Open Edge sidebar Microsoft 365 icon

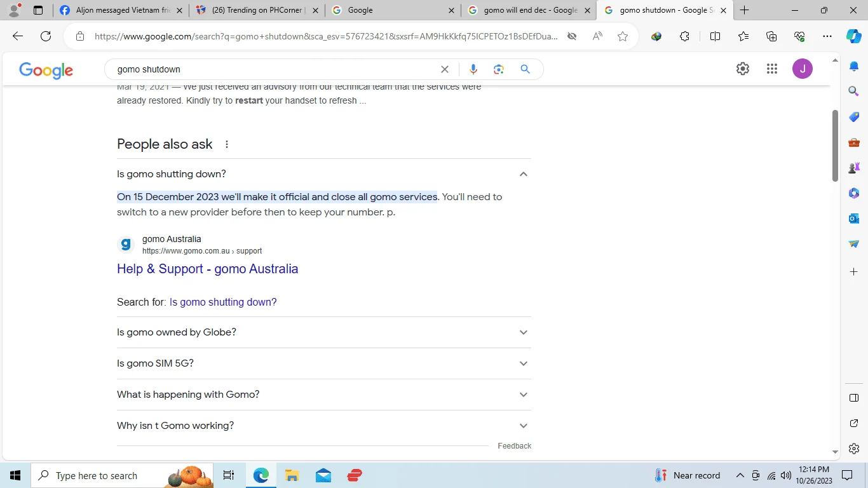(854, 193)
